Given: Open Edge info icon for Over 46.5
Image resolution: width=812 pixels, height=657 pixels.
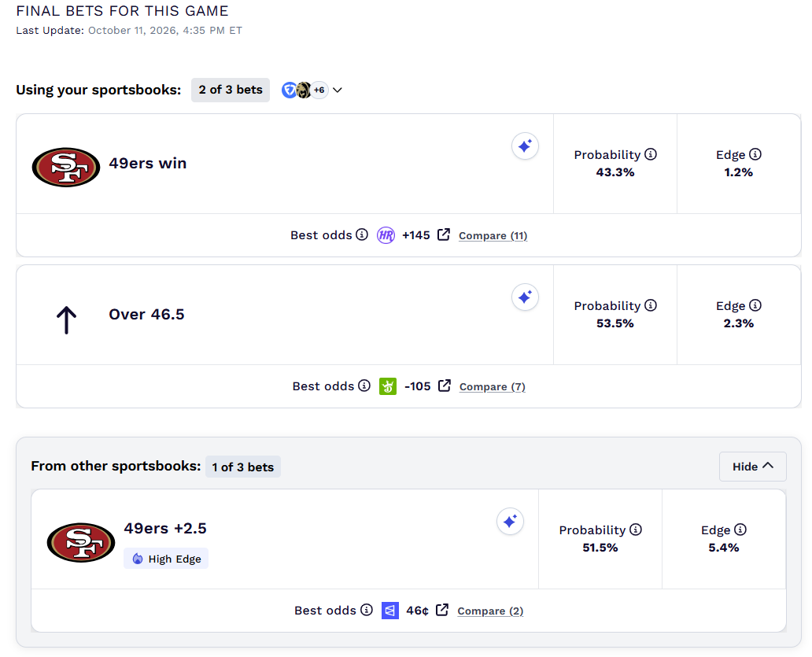Looking at the screenshot, I should point(755,305).
